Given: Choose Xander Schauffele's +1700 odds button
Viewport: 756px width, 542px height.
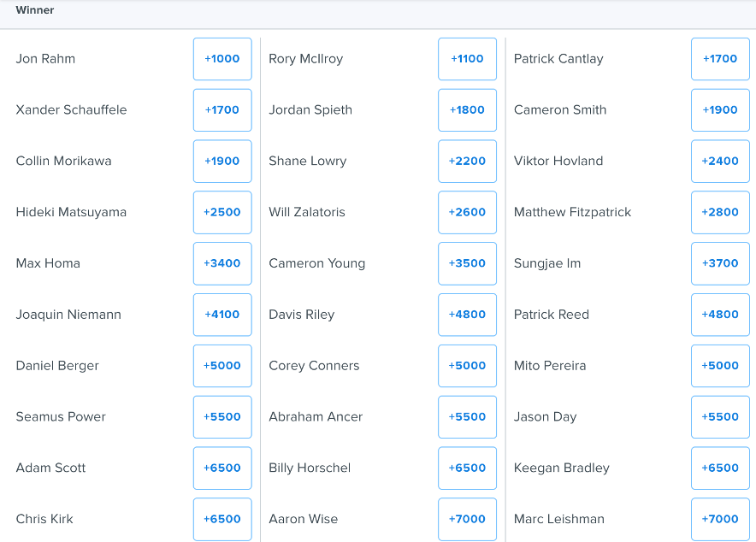Looking at the screenshot, I should 222,110.
